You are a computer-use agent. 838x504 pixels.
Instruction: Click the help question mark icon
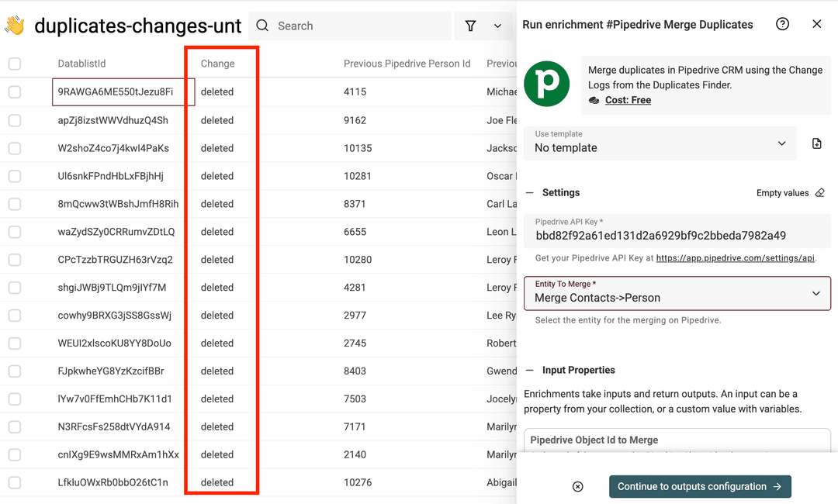782,24
